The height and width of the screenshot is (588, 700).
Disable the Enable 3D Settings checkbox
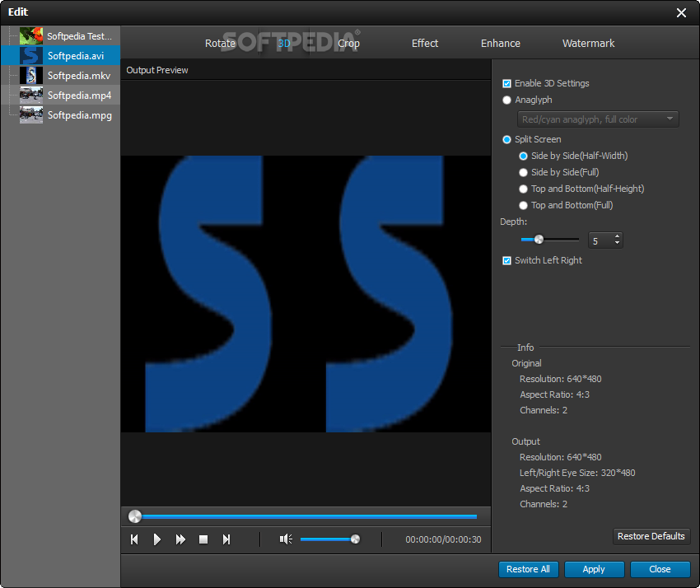tap(507, 83)
